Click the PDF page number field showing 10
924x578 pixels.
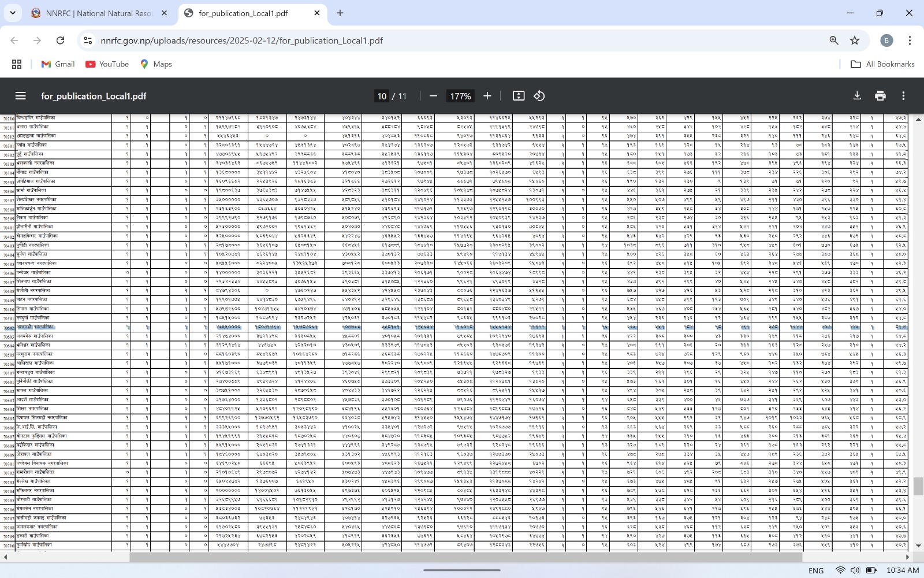pos(382,96)
